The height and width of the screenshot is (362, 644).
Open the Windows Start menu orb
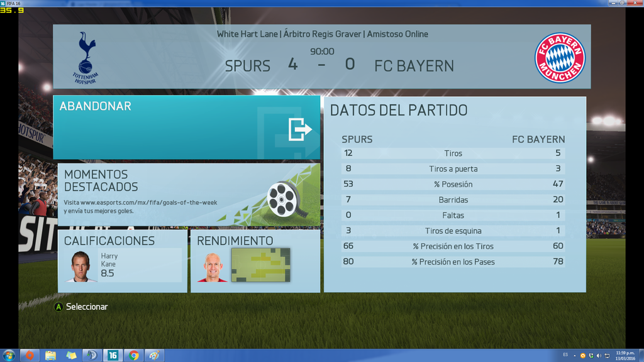coord(9,355)
